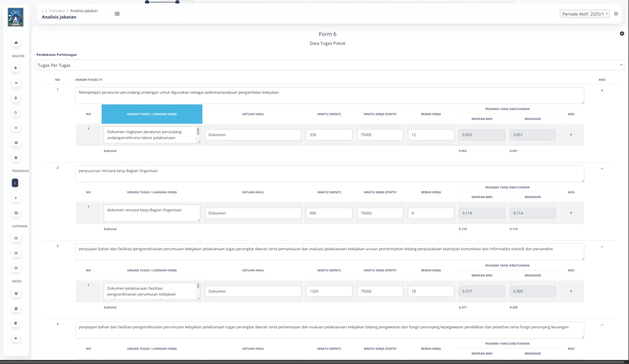Click minus button to remove task 4
This screenshot has width=629, height=364.
click(602, 325)
